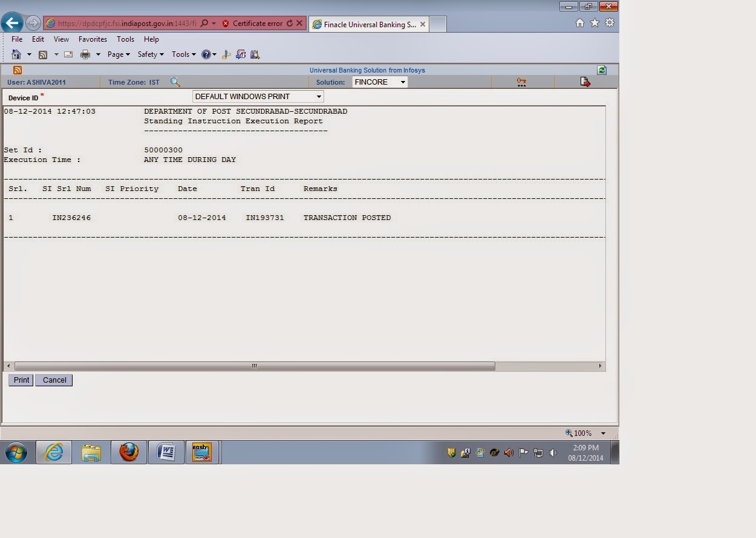The height and width of the screenshot is (538, 756).
Task: Expand the Home button dropdown arrow
Action: click(x=29, y=54)
